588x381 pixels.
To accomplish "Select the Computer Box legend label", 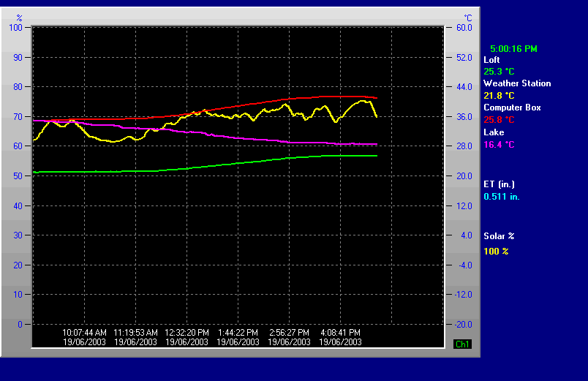I will tap(512, 107).
